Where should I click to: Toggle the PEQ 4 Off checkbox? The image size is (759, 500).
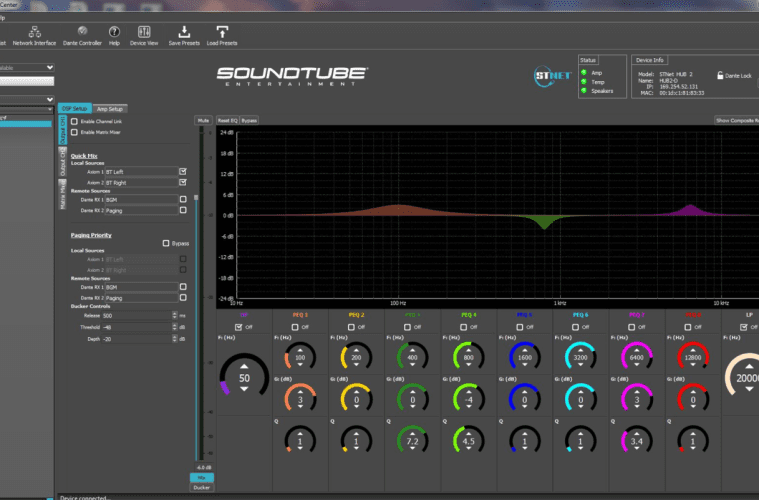tap(463, 327)
